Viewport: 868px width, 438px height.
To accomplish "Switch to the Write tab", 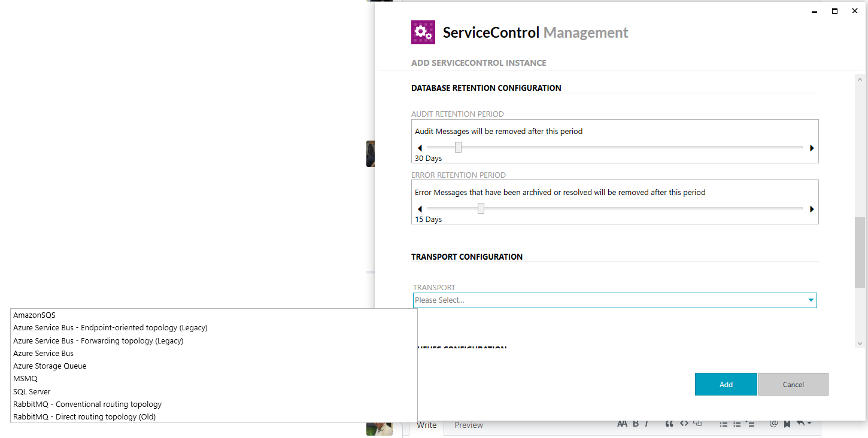I will (427, 425).
